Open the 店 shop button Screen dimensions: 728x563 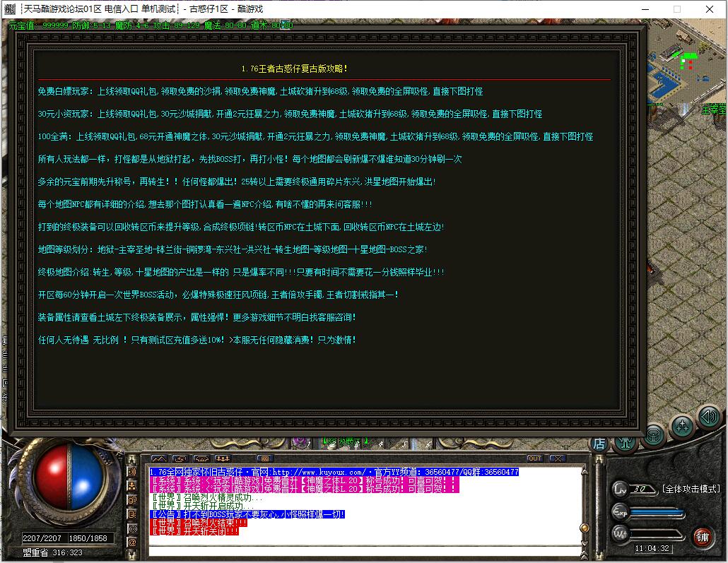[599, 444]
